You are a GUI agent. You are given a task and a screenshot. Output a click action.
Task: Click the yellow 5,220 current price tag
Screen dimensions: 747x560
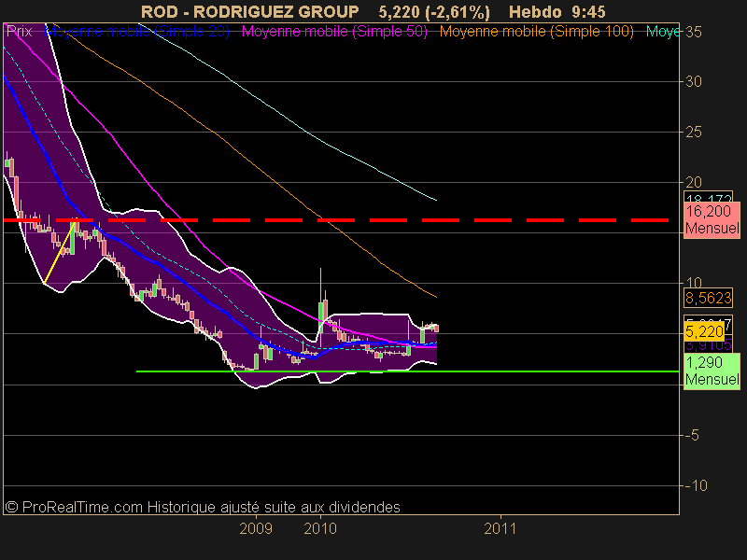[704, 331]
